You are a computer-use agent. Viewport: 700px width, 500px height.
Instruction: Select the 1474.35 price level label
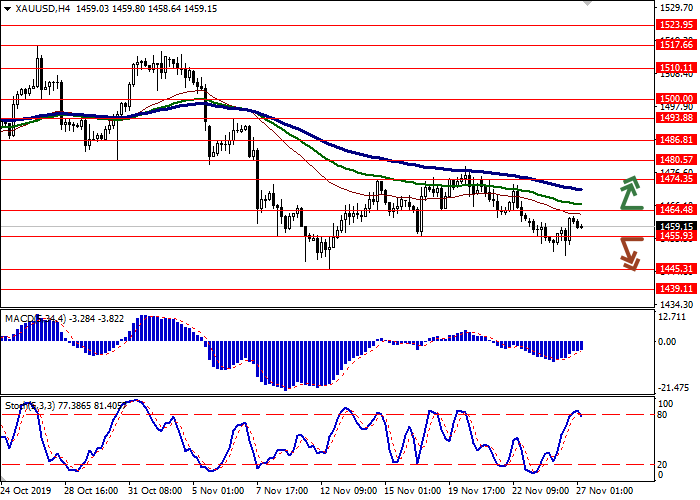pyautogui.click(x=677, y=178)
